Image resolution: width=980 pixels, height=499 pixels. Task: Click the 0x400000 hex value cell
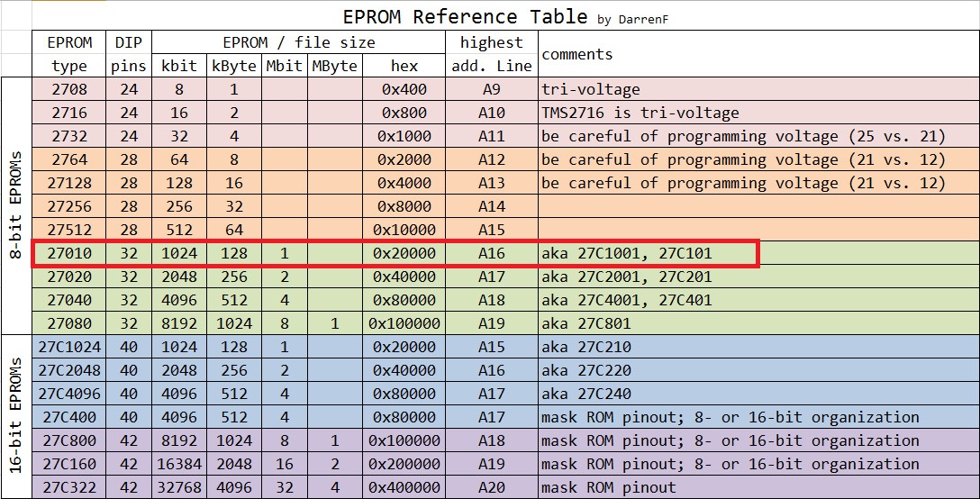[404, 487]
